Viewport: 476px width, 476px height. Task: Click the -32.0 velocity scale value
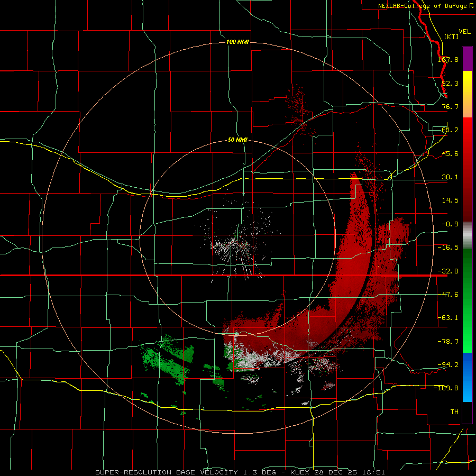[448, 271]
